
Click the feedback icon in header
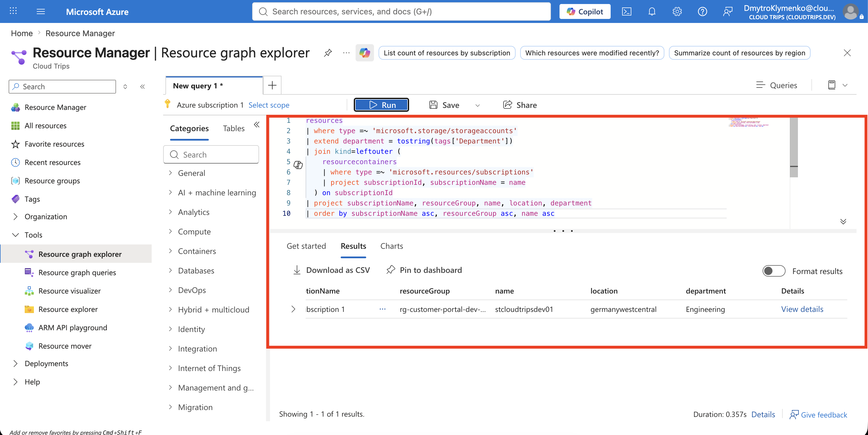[x=728, y=11]
